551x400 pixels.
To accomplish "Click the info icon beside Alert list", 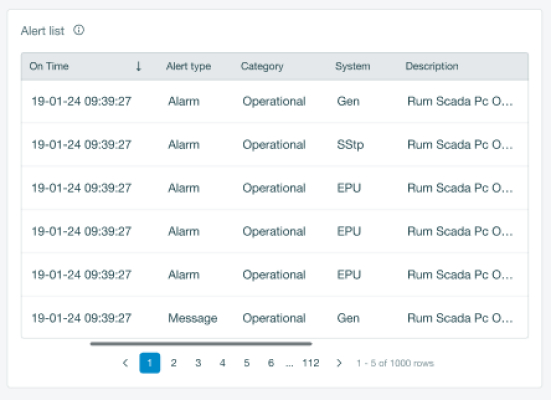I will click(x=79, y=30).
